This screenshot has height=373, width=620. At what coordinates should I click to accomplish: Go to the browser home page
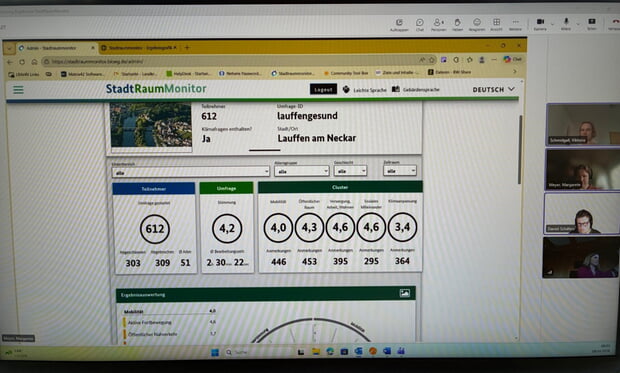(x=34, y=62)
